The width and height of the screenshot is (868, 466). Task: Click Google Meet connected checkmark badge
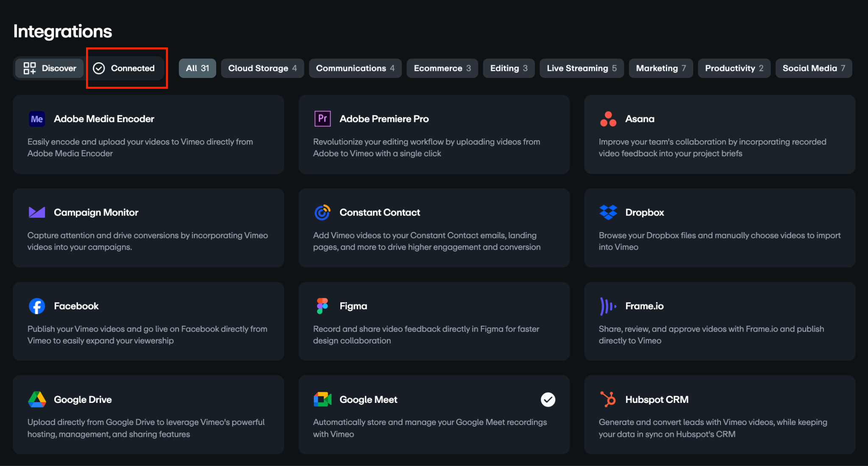pos(548,399)
